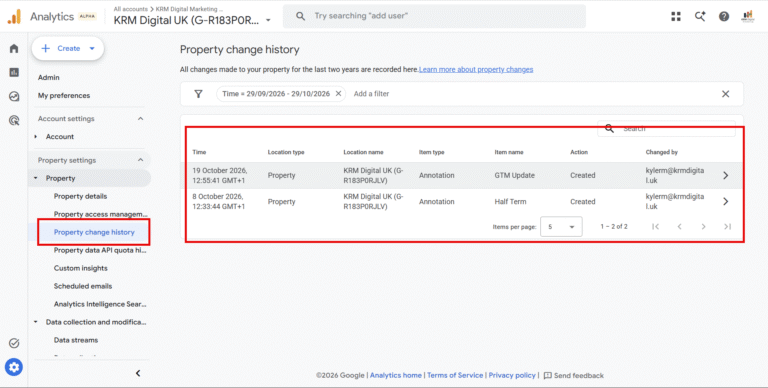Open Property details
The image size is (768, 388).
80,196
